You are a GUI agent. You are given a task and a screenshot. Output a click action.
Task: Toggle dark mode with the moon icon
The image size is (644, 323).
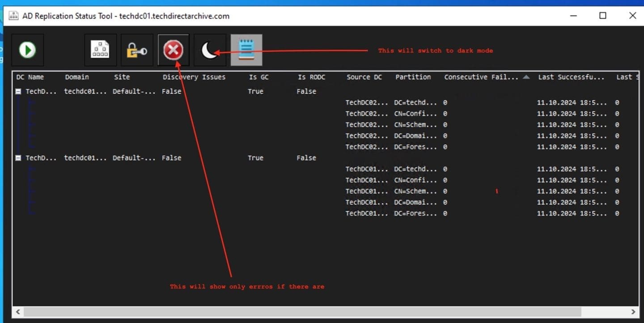click(209, 50)
